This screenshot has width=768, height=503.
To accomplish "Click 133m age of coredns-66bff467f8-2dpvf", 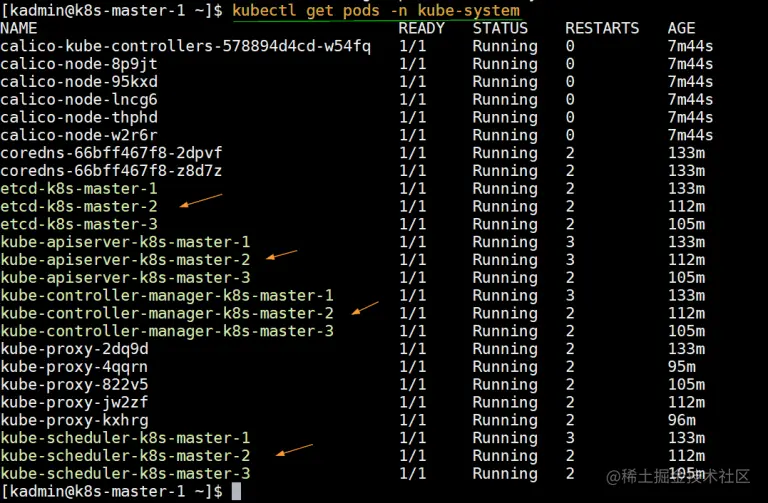I will [687, 153].
